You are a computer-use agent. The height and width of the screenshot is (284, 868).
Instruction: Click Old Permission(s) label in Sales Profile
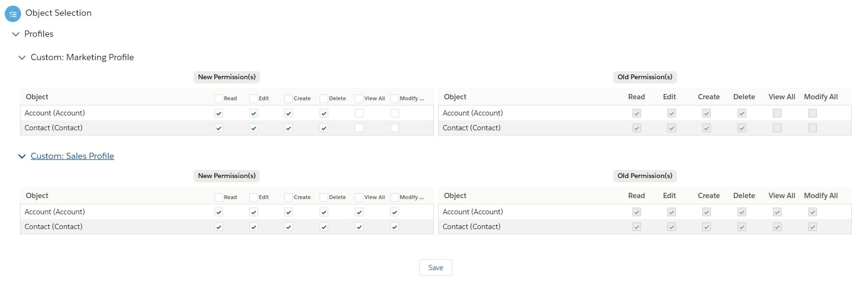click(x=645, y=176)
